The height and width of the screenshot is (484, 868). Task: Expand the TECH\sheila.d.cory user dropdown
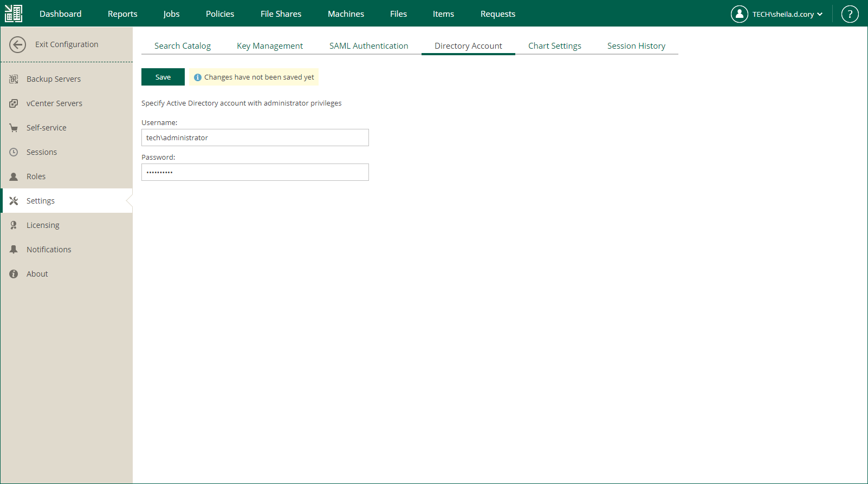click(787, 14)
